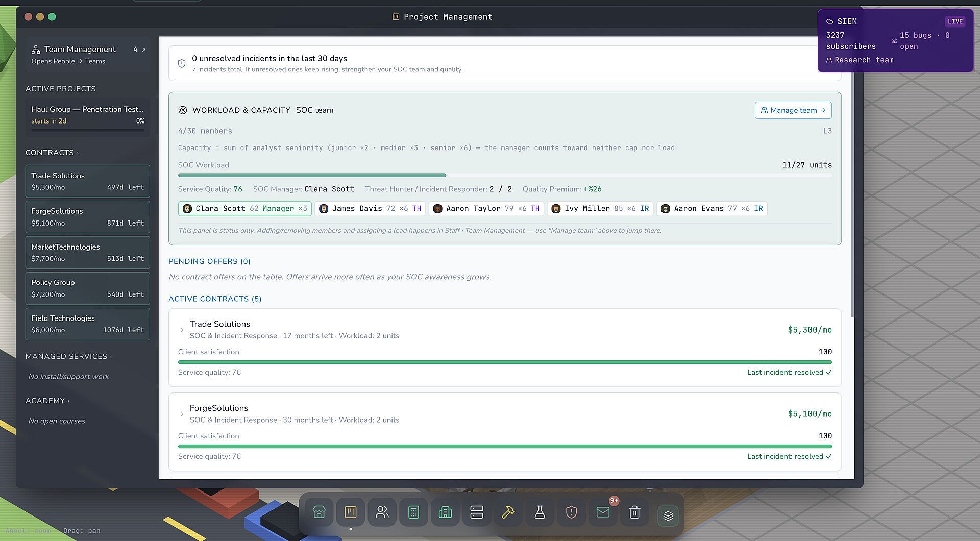Click the "Quality Premium: +%26" value
This screenshot has height=541, width=980.
(562, 189)
